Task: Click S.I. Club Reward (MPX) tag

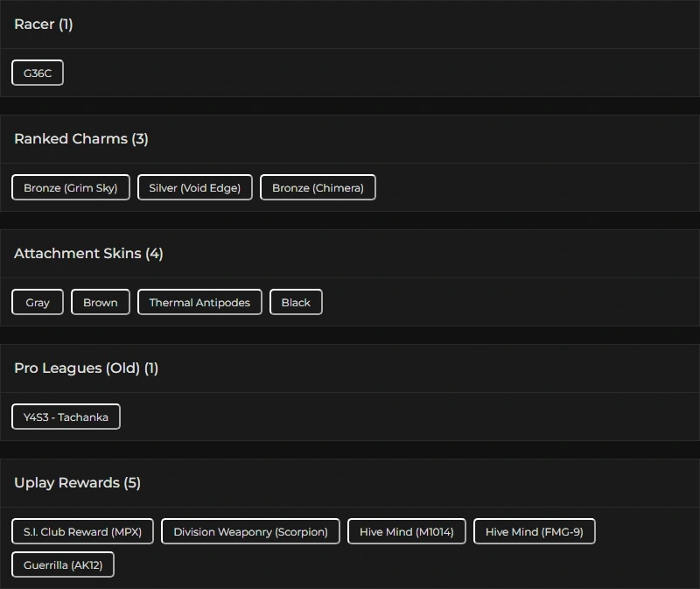Action: tap(82, 532)
